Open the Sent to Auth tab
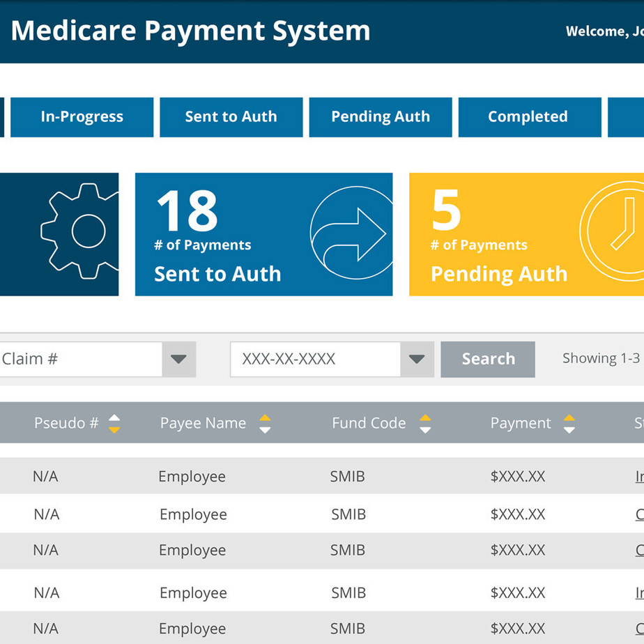The image size is (644, 644). (231, 117)
